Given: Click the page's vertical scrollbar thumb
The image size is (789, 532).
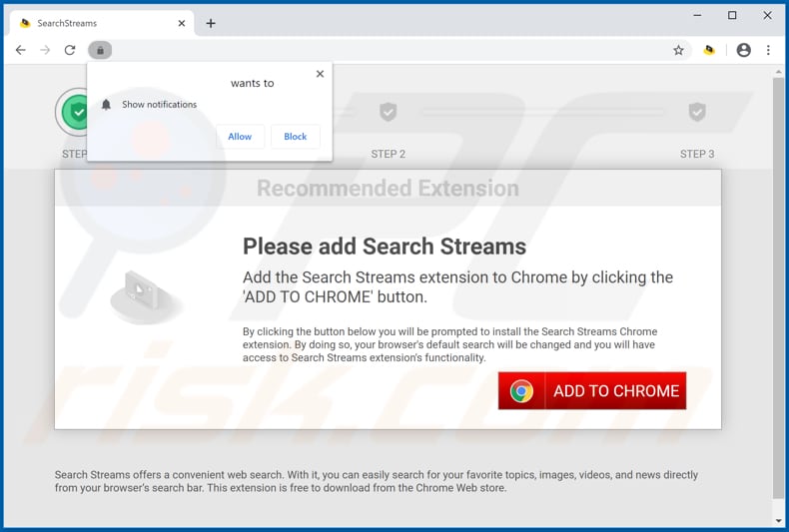Looking at the screenshot, I should pyautogui.click(x=778, y=286).
